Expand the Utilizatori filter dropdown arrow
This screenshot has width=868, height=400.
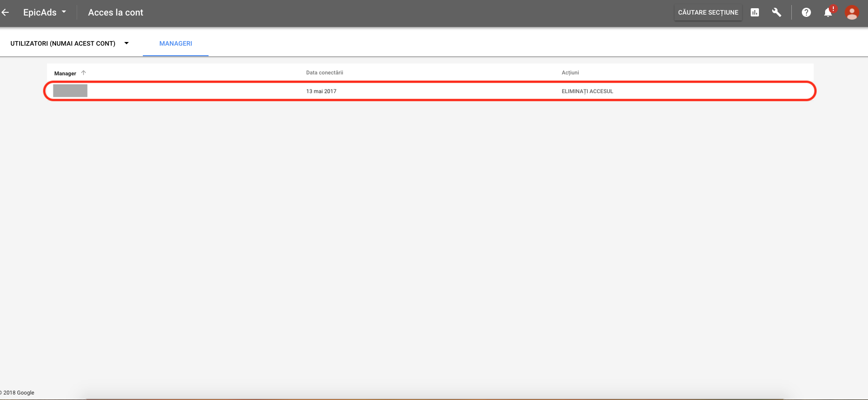click(x=126, y=43)
